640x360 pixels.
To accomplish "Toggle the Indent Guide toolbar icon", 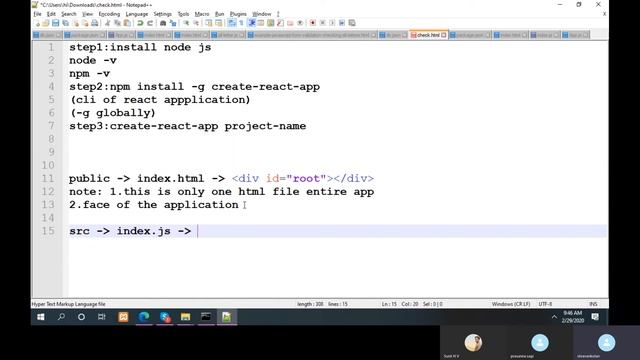I will click(x=252, y=23).
